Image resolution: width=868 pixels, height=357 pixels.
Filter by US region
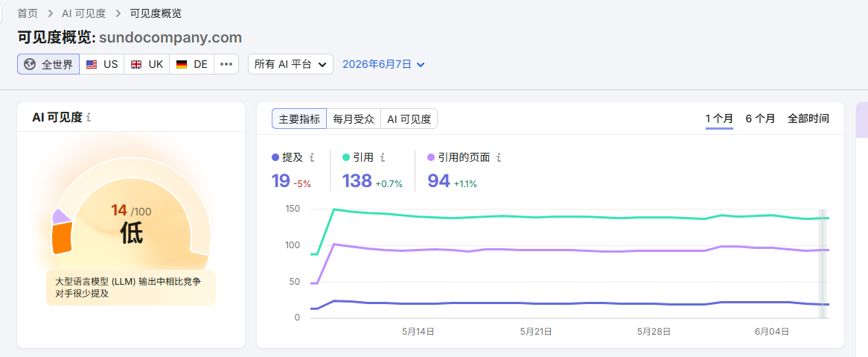coord(102,64)
